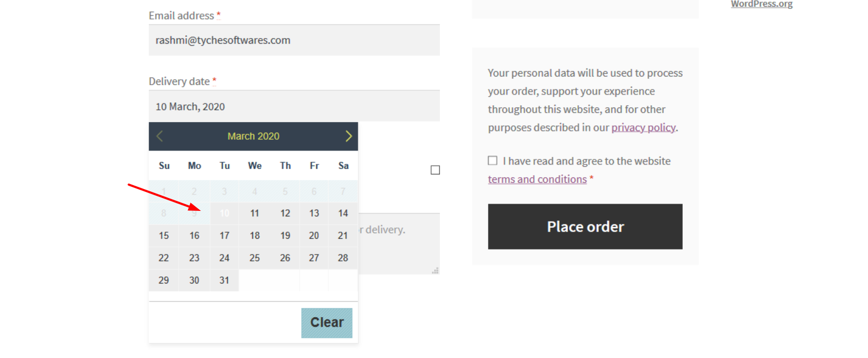Choose March 31 from the datepicker

(224, 280)
